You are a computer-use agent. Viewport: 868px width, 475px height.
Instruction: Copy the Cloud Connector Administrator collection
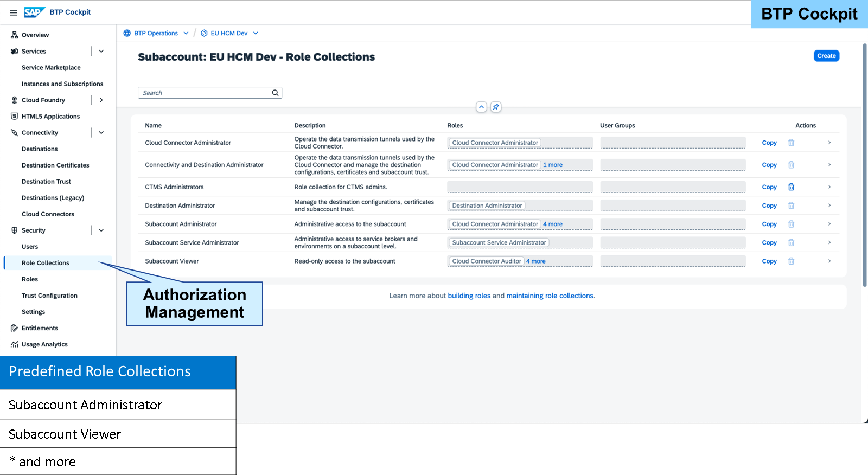point(769,143)
